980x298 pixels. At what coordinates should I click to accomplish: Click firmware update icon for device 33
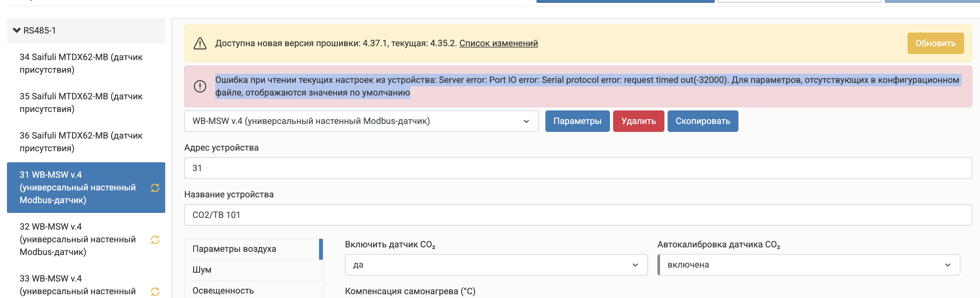[155, 292]
